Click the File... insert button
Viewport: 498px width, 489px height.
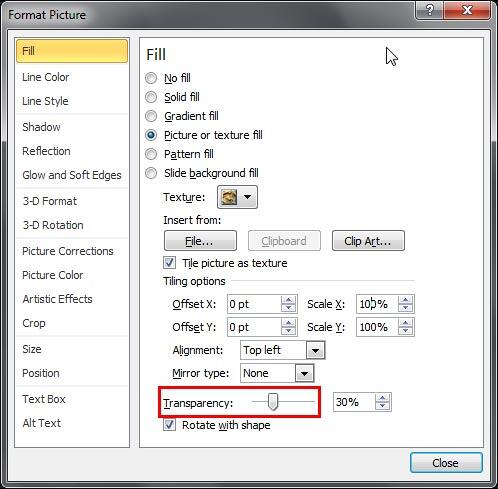coord(200,241)
